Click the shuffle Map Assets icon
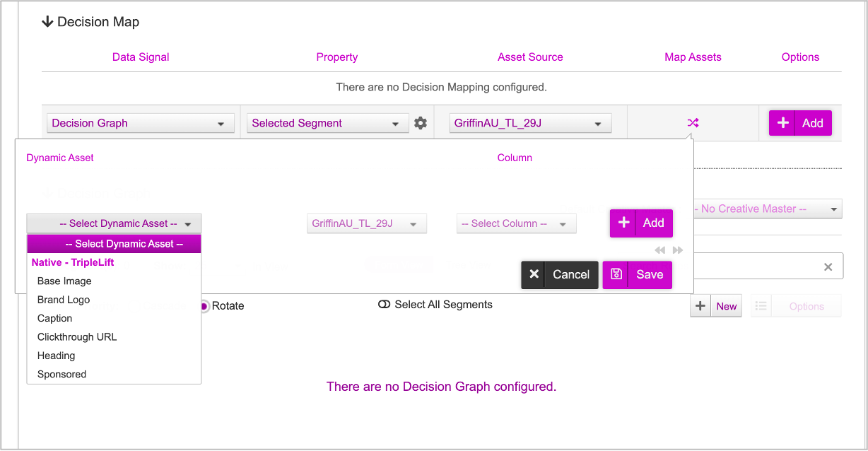 (x=693, y=123)
